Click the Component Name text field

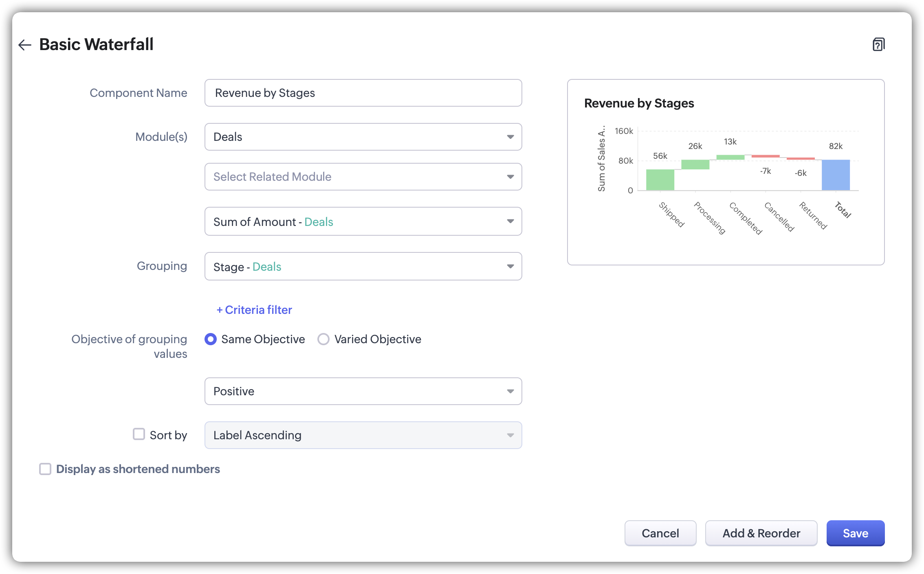tap(363, 93)
